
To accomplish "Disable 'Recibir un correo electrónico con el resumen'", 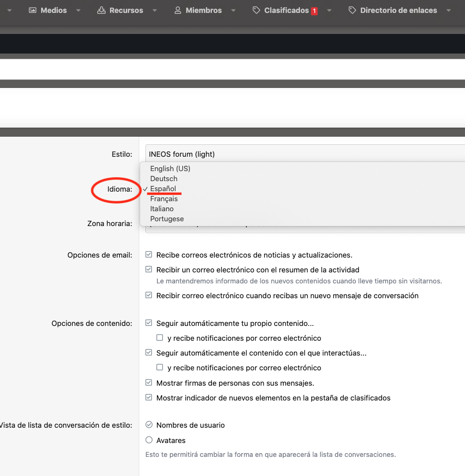I will click(x=149, y=270).
